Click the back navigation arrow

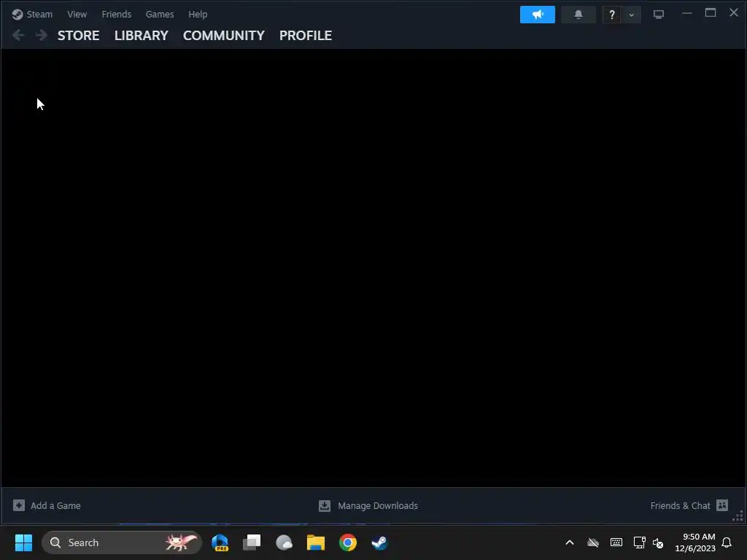click(18, 35)
